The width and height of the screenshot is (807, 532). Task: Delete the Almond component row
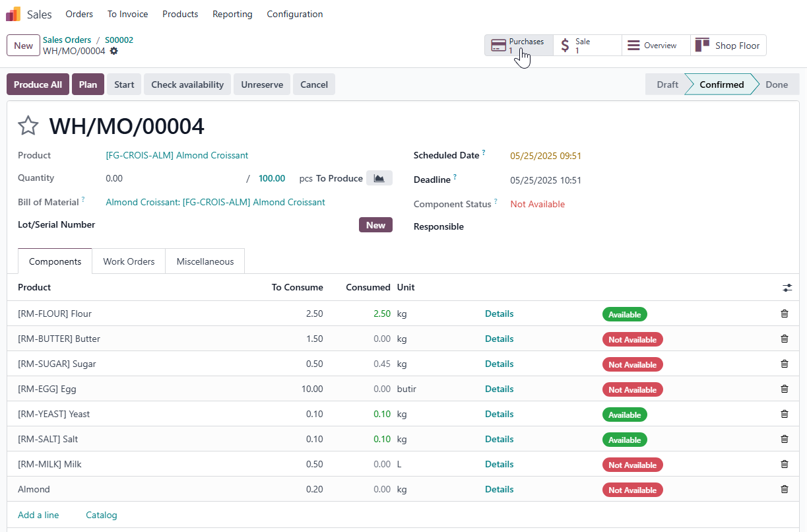[x=785, y=489]
